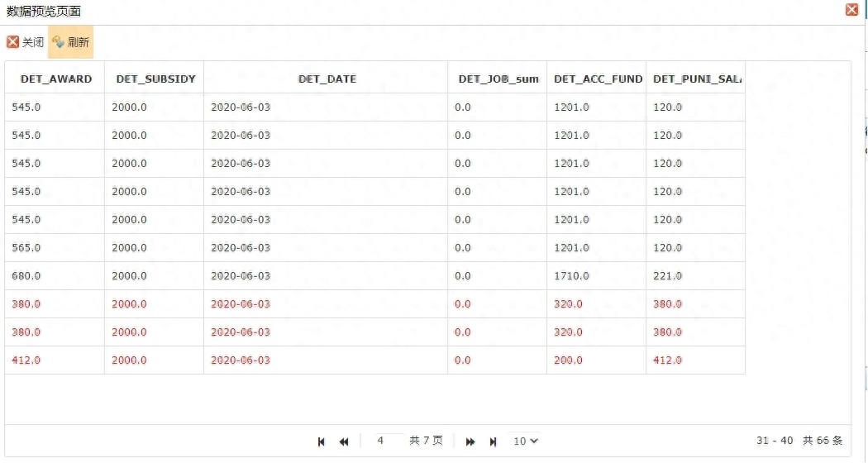Go to the next page

[470, 442]
